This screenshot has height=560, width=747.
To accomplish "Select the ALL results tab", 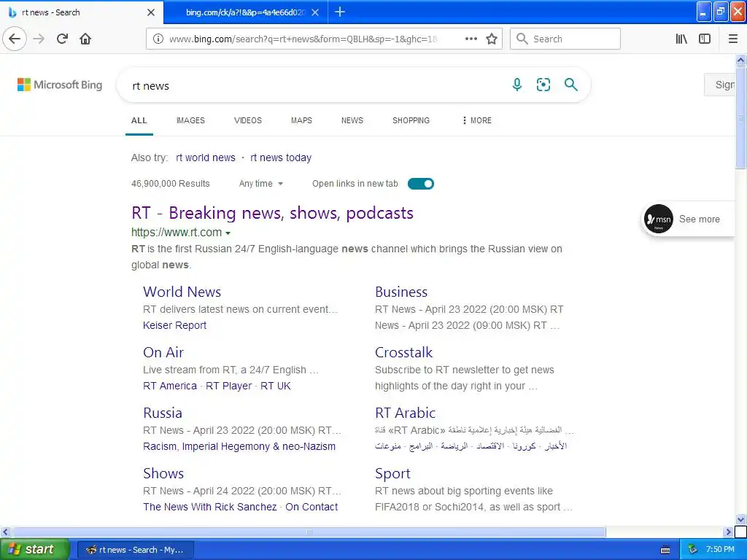I will 139,120.
